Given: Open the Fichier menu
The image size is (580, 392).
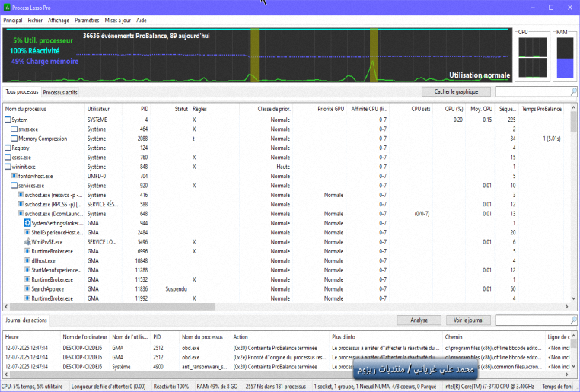Looking at the screenshot, I should tap(35, 21).
